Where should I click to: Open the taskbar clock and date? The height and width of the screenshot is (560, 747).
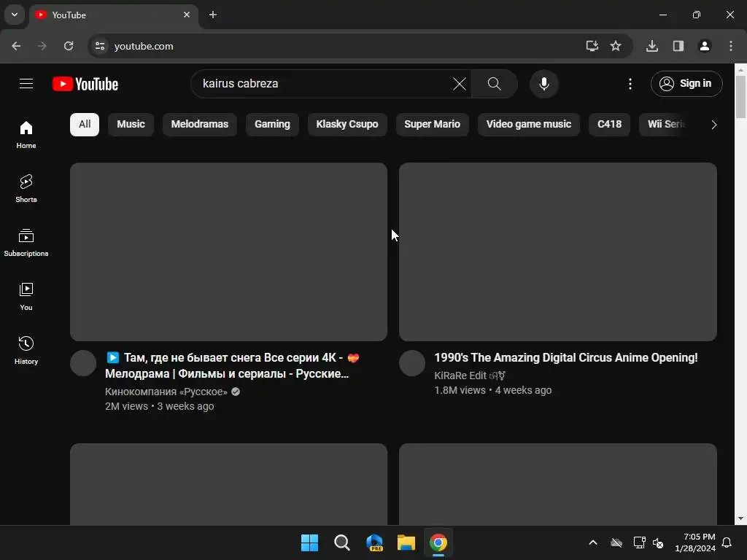click(x=695, y=542)
